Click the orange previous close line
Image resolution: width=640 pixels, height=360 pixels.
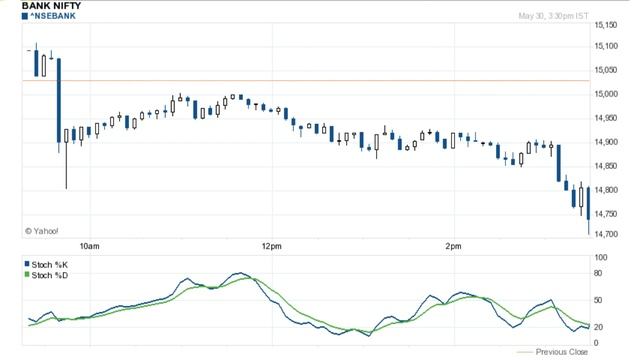(306, 80)
